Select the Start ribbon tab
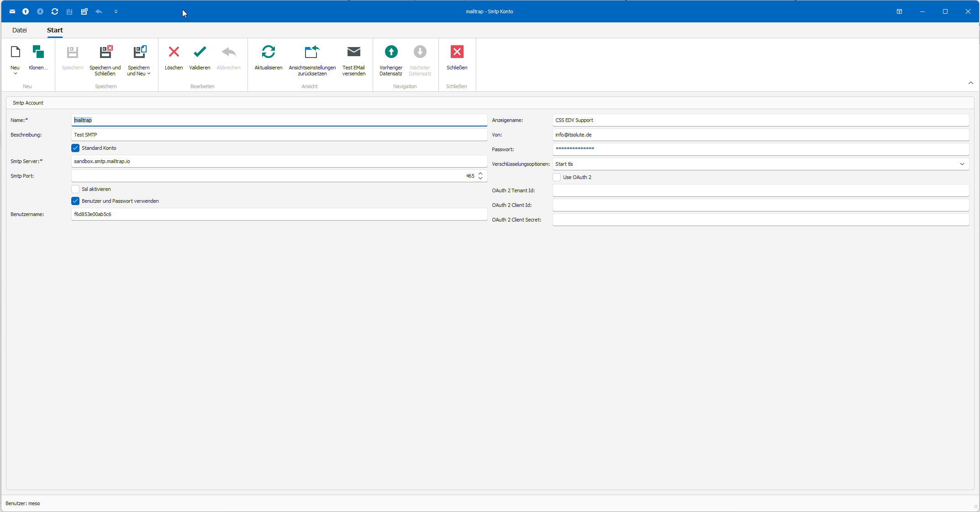Image resolution: width=980 pixels, height=512 pixels. coord(55,30)
